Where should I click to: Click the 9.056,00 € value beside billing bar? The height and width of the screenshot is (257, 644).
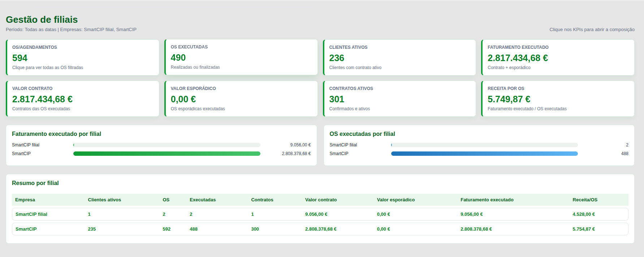(x=301, y=145)
